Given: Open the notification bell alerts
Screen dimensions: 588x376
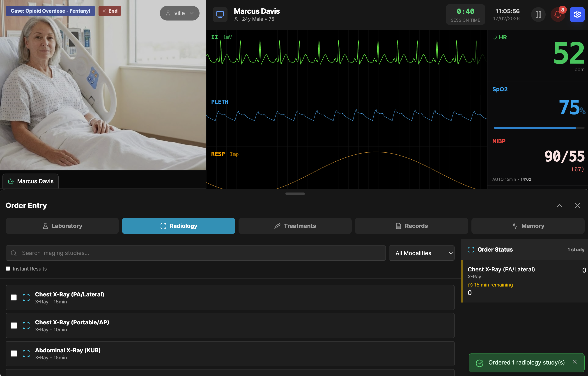Looking at the screenshot, I should point(558,14).
